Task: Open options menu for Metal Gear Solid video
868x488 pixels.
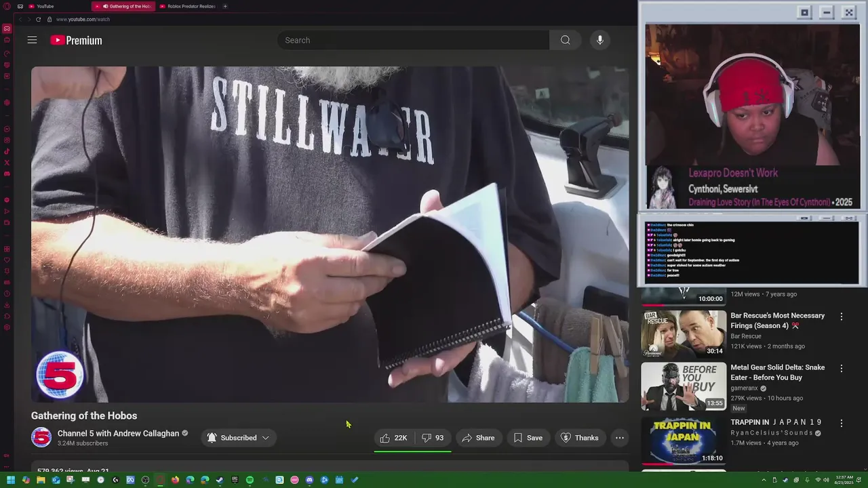Action: 842,369
